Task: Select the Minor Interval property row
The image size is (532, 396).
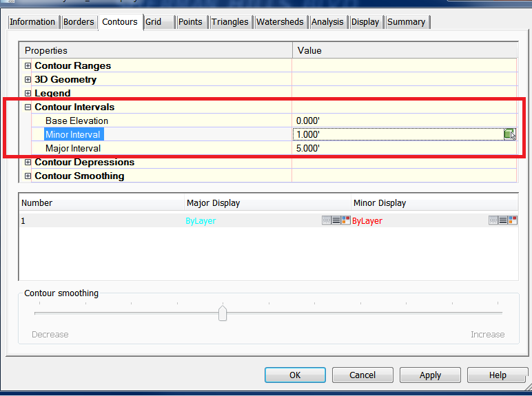Action: (x=274, y=134)
